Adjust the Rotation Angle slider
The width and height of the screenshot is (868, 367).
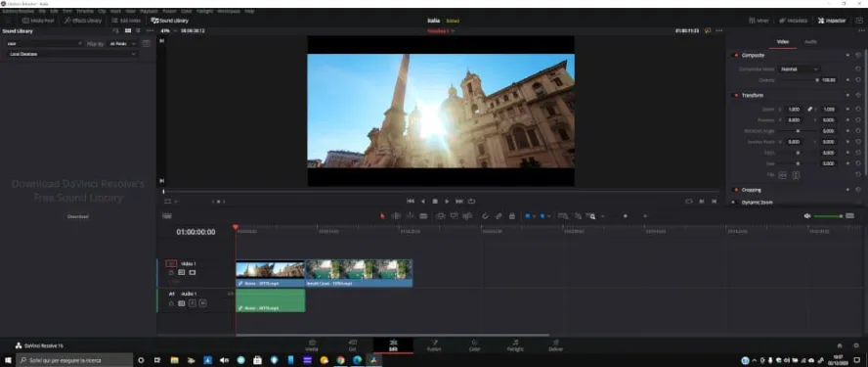point(798,131)
